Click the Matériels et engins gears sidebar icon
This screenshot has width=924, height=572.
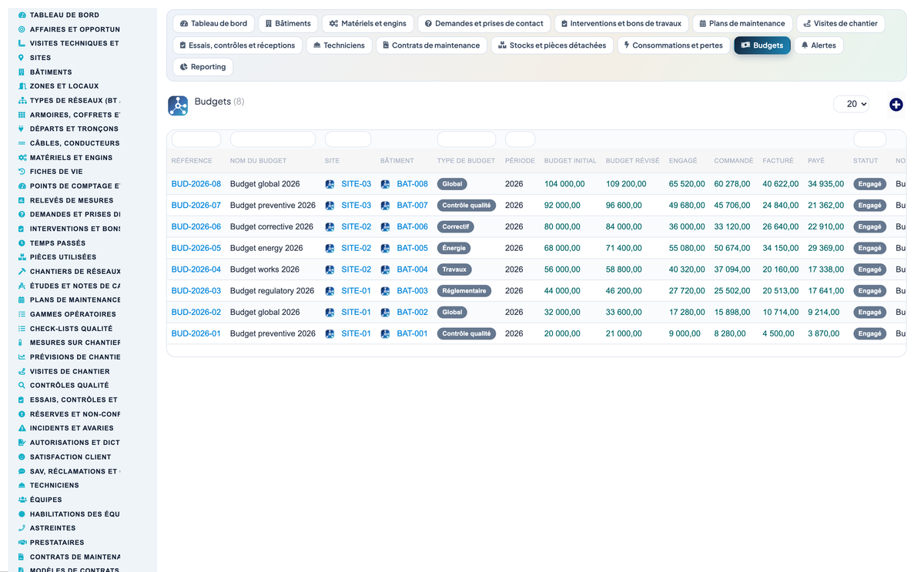pyautogui.click(x=22, y=157)
